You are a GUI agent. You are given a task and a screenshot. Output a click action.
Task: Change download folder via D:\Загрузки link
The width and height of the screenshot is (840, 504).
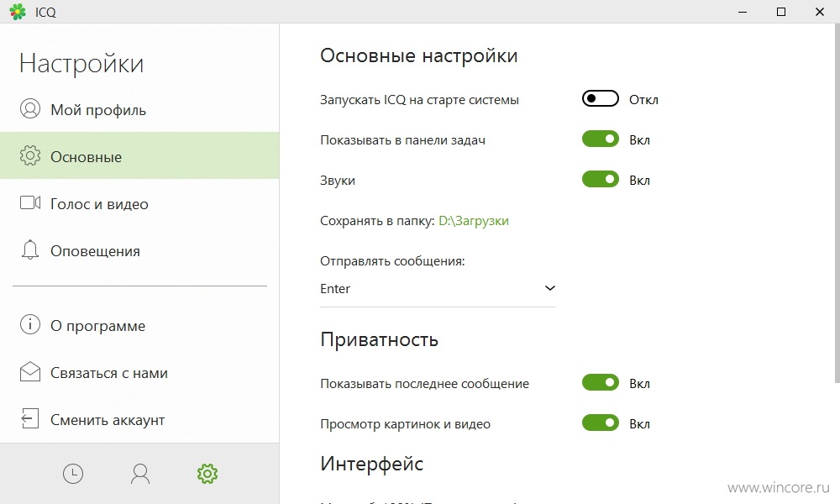tap(474, 221)
